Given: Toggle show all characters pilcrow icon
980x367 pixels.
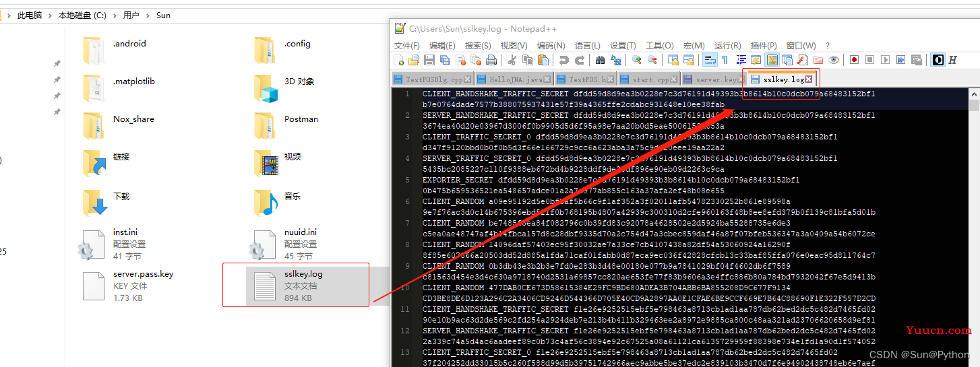Looking at the screenshot, I should pyautogui.click(x=725, y=60).
